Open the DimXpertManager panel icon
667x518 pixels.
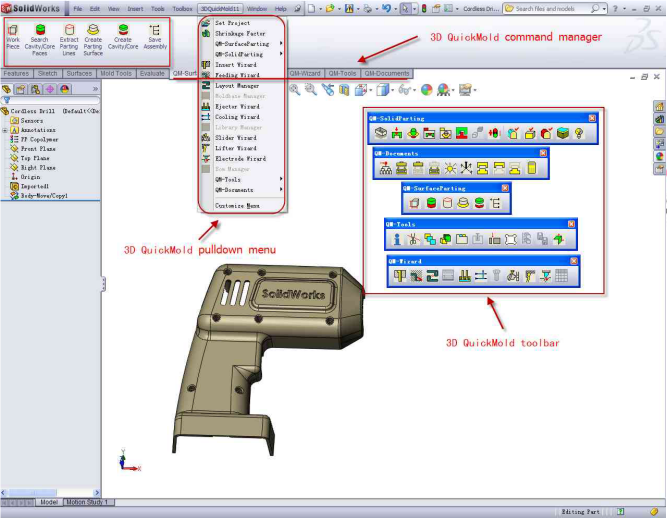pos(50,89)
